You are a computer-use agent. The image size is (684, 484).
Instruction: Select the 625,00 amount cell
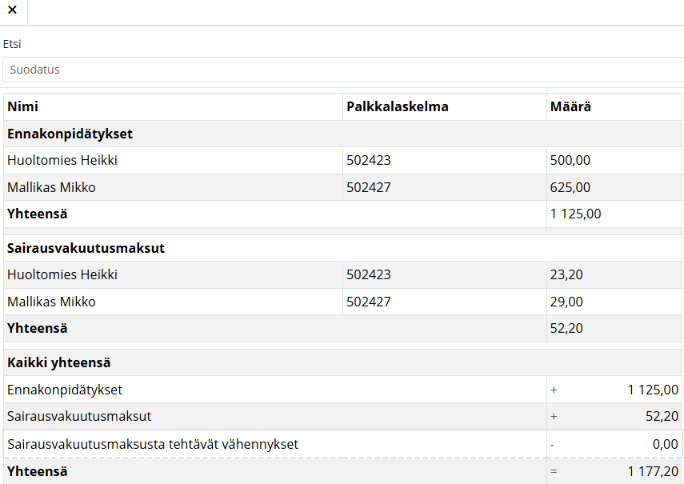click(570, 187)
